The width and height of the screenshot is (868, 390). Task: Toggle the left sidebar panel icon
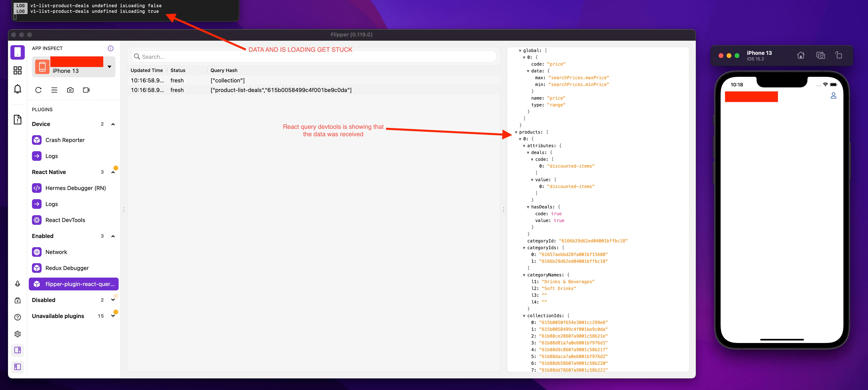coord(18,367)
